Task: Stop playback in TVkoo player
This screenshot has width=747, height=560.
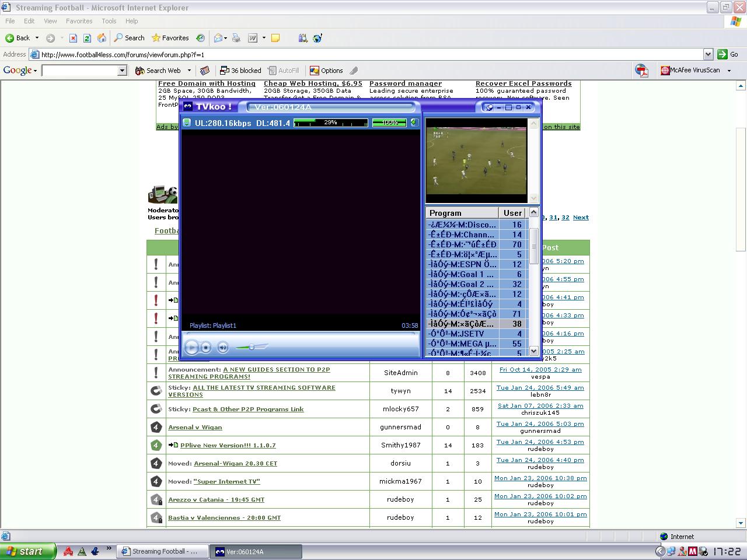Action: point(206,347)
